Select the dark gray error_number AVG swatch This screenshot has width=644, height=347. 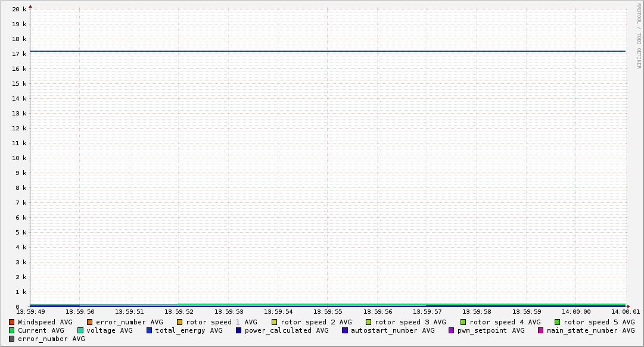(x=12, y=339)
